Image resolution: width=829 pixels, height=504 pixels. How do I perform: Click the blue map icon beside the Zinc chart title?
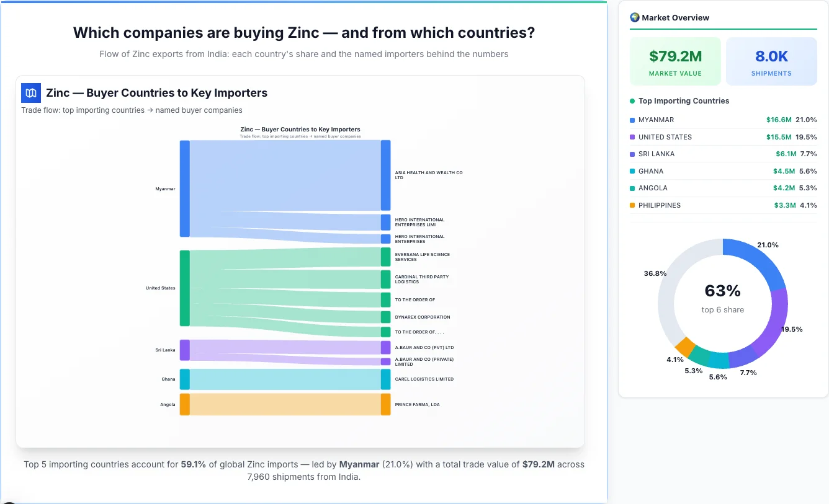pos(30,92)
